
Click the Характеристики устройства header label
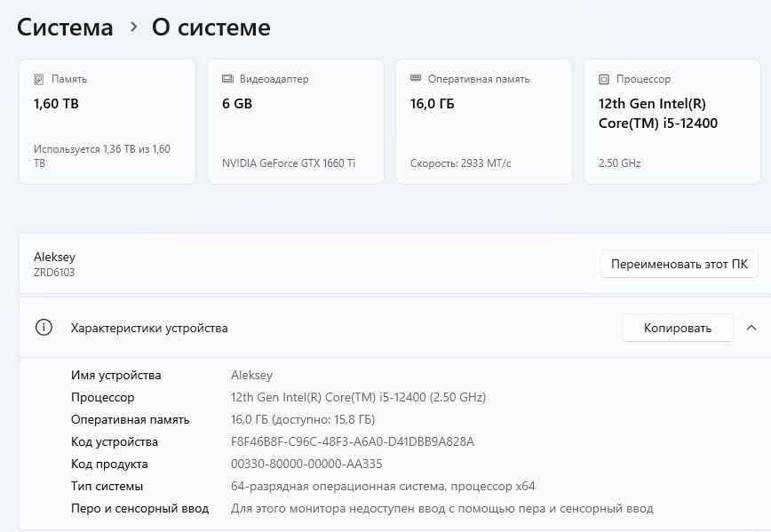[x=149, y=328]
